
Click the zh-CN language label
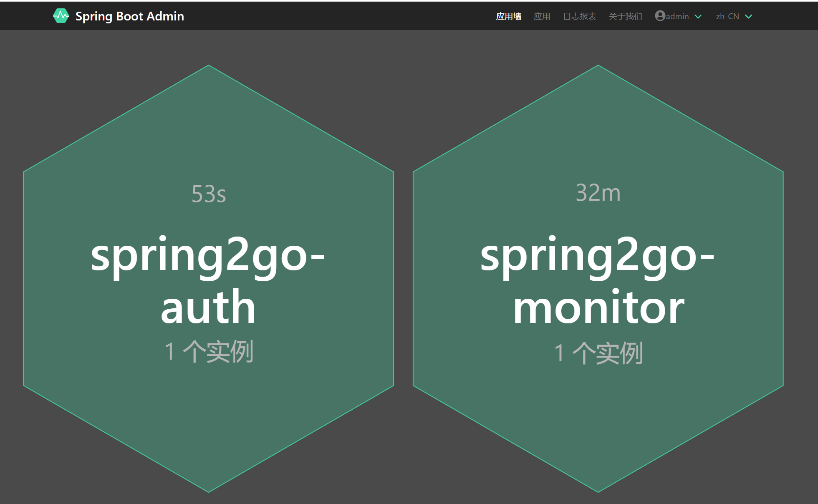[x=727, y=16]
